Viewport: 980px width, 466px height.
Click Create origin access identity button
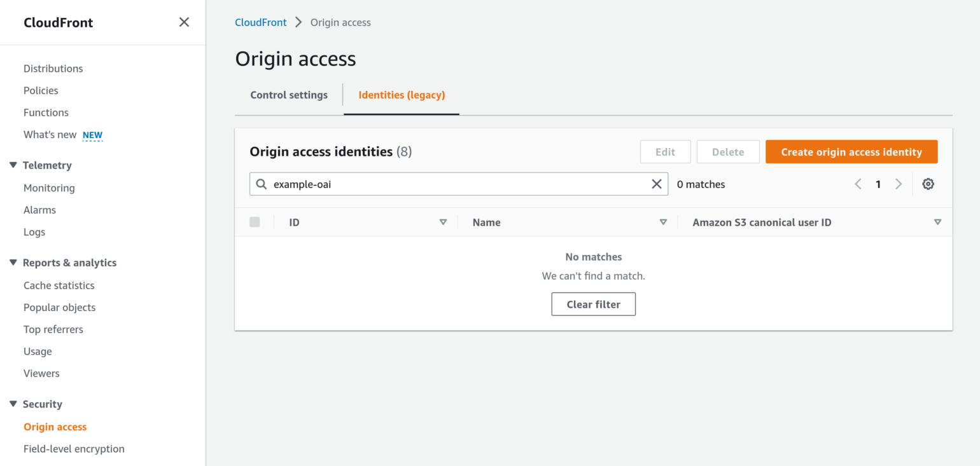(x=851, y=152)
